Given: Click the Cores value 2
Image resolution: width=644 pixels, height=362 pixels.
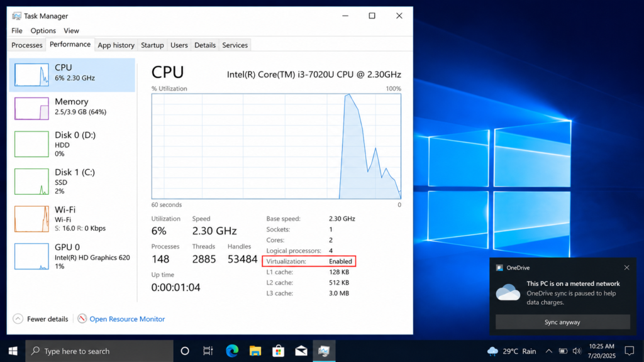Looking at the screenshot, I should click(x=331, y=240).
